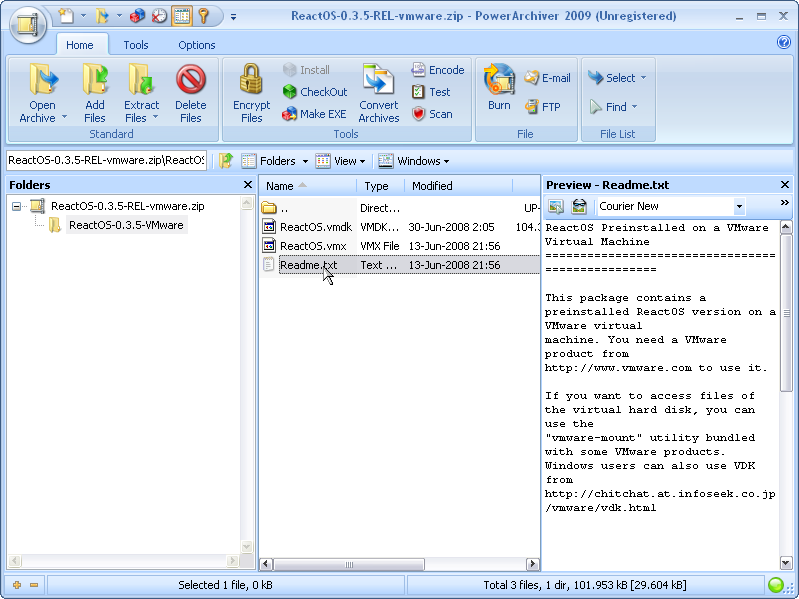Switch to the Tools ribbon tab
This screenshot has width=799, height=599.
coord(136,45)
